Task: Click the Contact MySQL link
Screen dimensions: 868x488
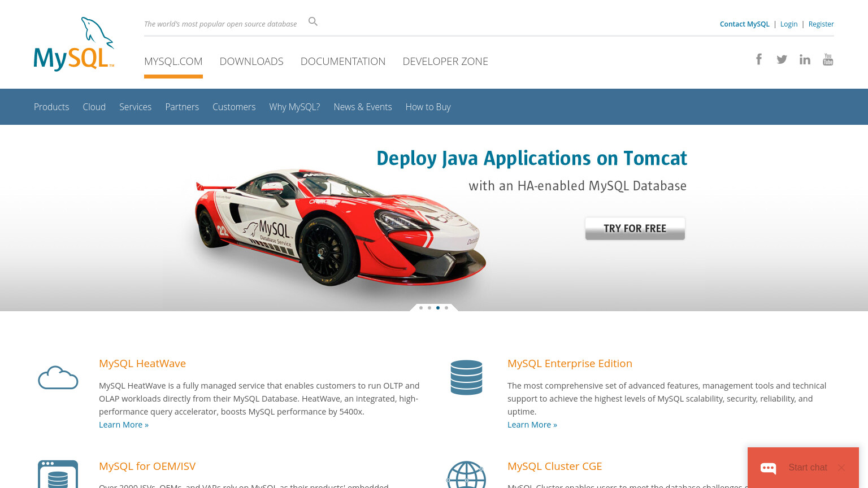Action: pos(745,24)
